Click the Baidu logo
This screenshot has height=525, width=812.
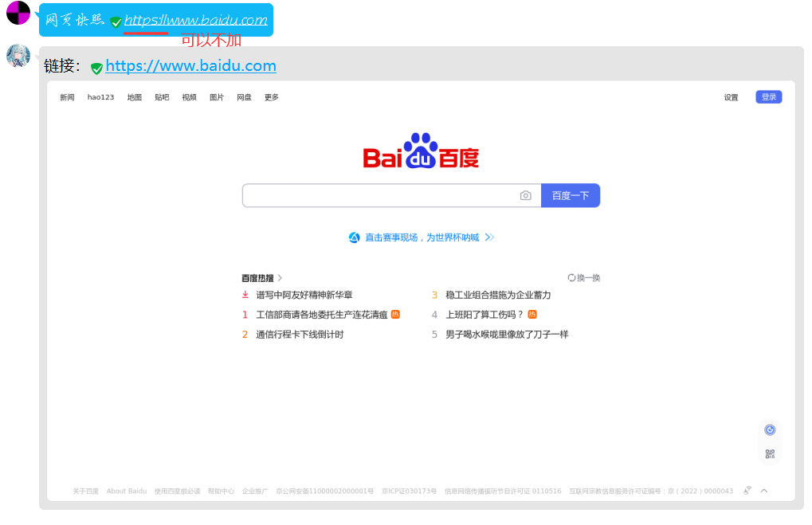tap(421, 151)
